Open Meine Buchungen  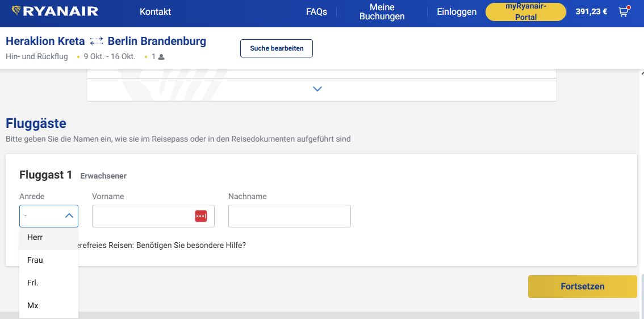pos(382,12)
